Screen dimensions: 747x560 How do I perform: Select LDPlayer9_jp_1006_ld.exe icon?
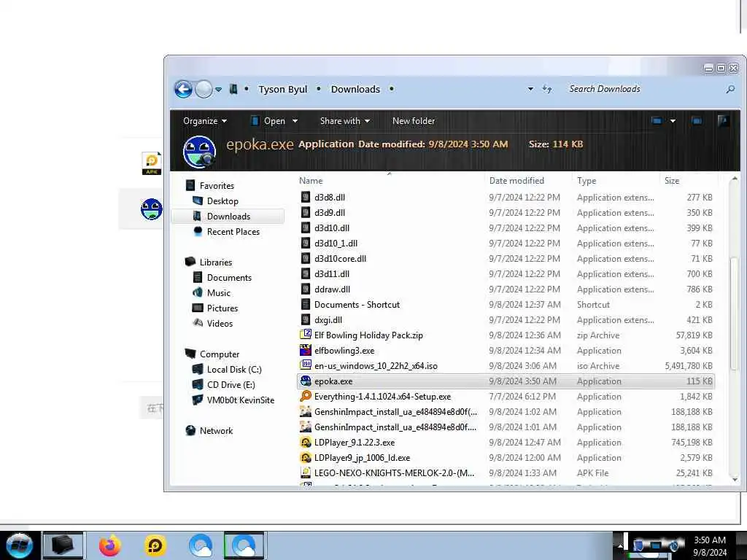(x=306, y=458)
